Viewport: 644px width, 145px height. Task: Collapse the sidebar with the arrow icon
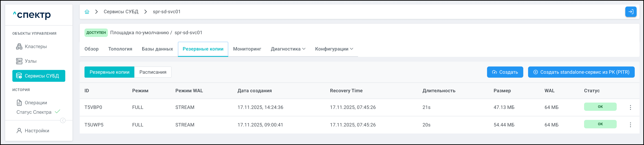point(63,120)
